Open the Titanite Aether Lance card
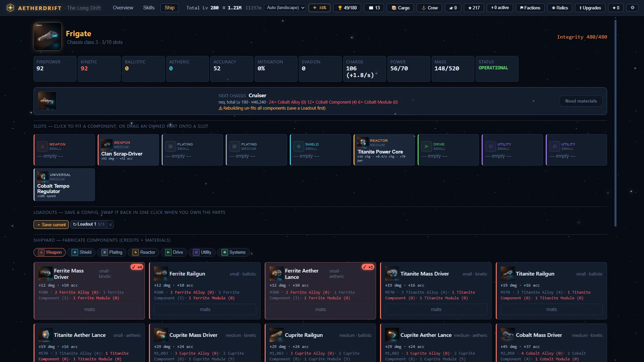This screenshot has width=644, height=362. pos(89,343)
